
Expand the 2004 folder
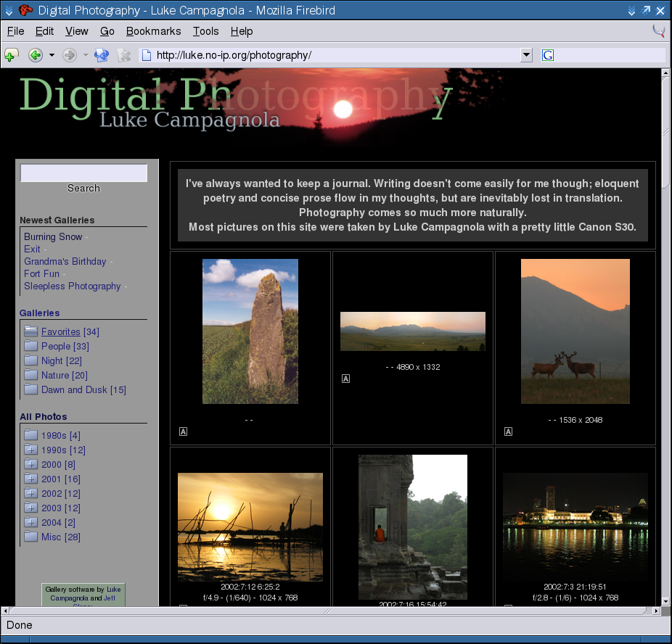pos(31,522)
